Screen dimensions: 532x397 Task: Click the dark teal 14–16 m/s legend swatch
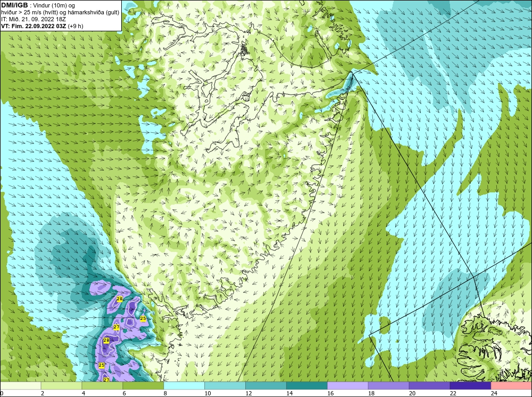click(307, 386)
